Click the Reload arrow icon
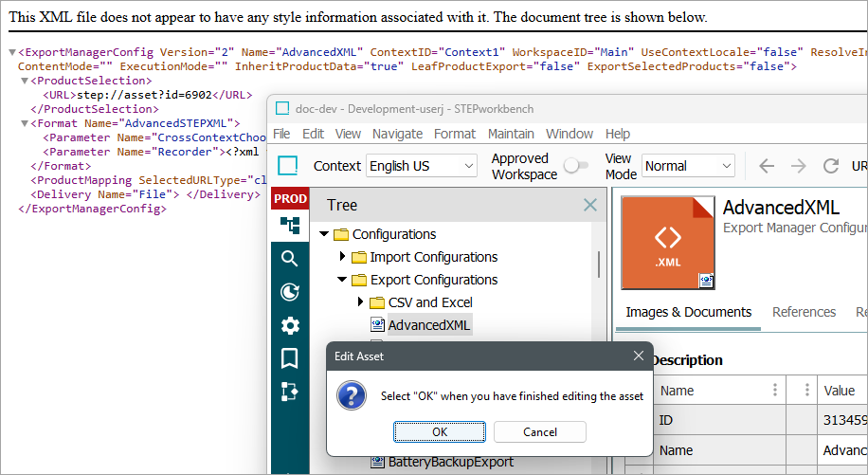The height and width of the screenshot is (475, 868). click(831, 166)
